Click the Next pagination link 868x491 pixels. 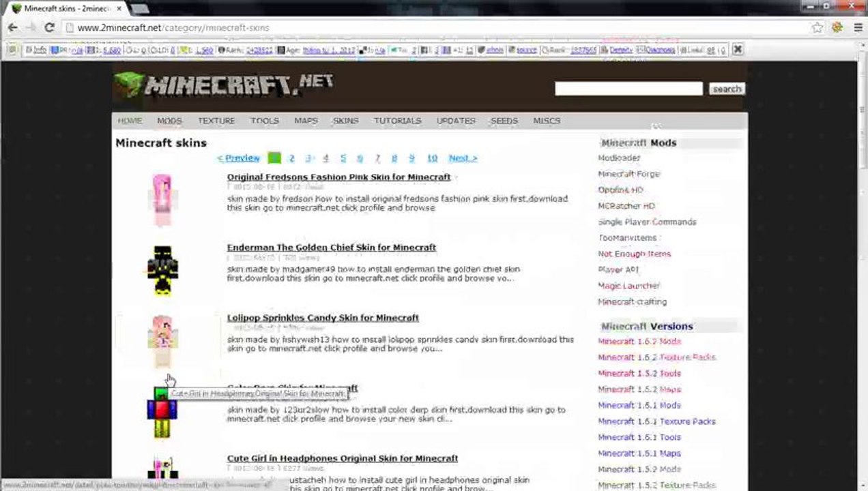pos(463,158)
